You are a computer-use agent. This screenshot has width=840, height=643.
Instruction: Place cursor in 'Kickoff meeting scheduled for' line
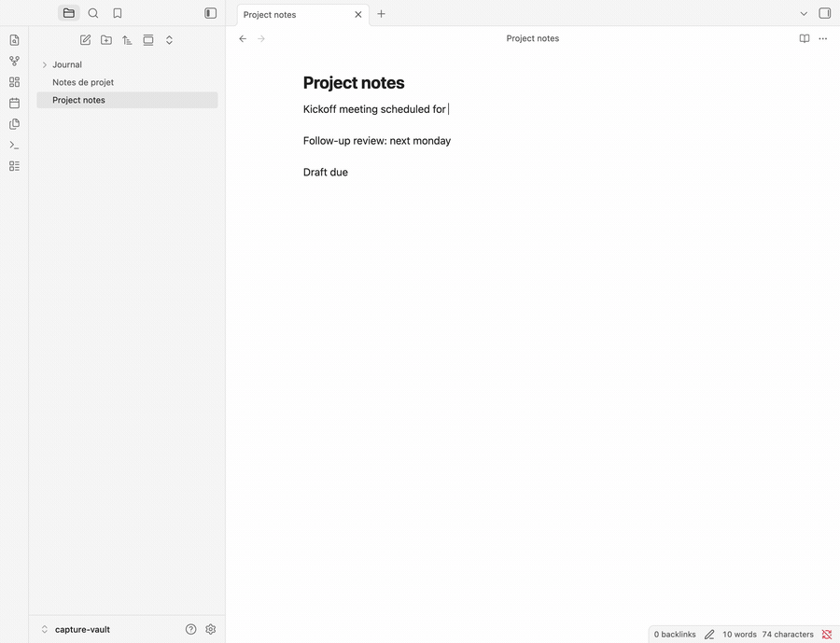coord(374,109)
